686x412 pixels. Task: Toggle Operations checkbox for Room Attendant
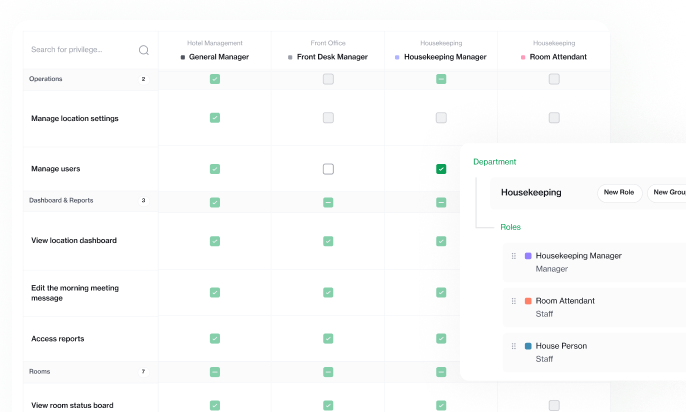click(554, 79)
